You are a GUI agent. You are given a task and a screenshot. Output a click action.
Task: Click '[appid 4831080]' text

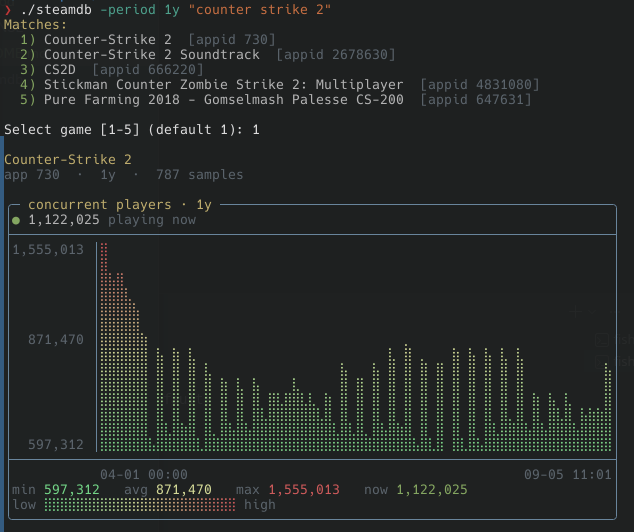(480, 84)
